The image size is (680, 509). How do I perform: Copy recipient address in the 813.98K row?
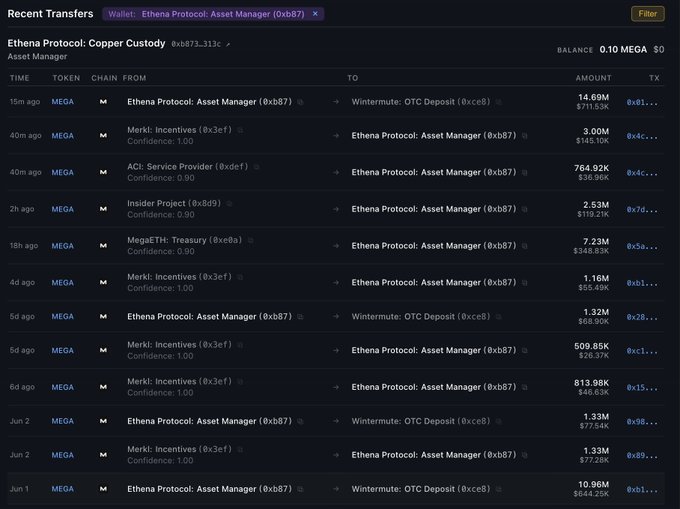click(524, 387)
